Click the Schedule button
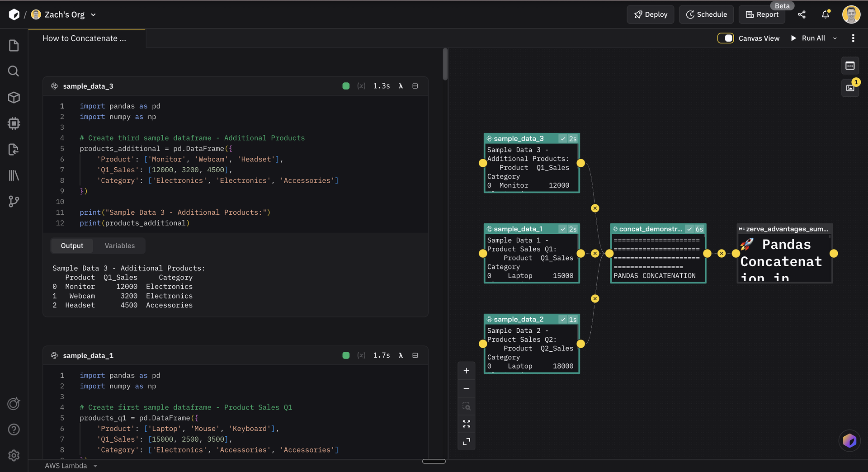868x472 pixels. coord(706,14)
